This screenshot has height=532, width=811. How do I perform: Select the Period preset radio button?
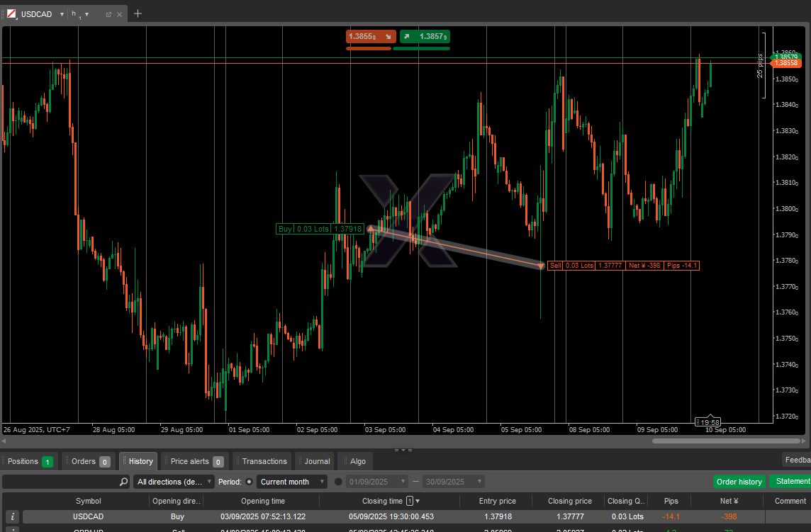point(249,482)
